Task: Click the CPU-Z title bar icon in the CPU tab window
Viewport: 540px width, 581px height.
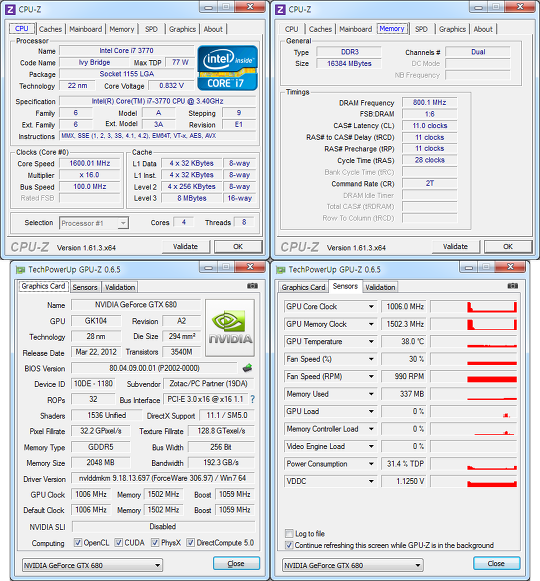Action: (10, 9)
